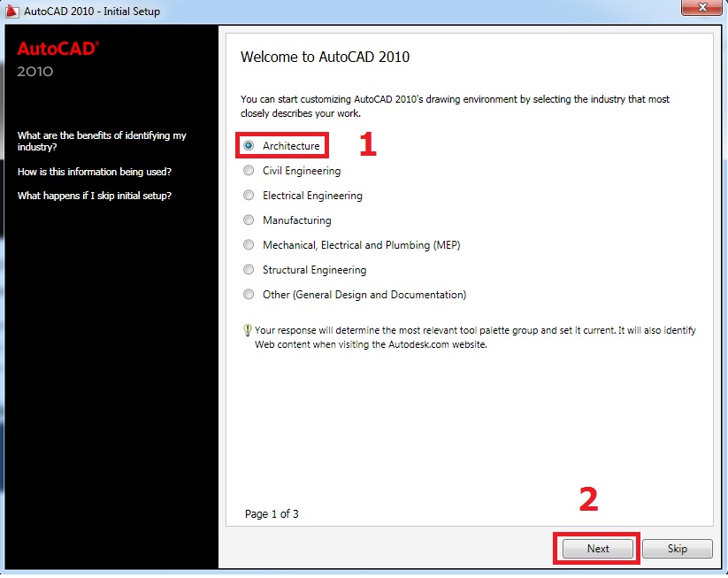This screenshot has width=728, height=578.
Task: Choose the Civil Engineering industry option
Action: pyautogui.click(x=249, y=171)
